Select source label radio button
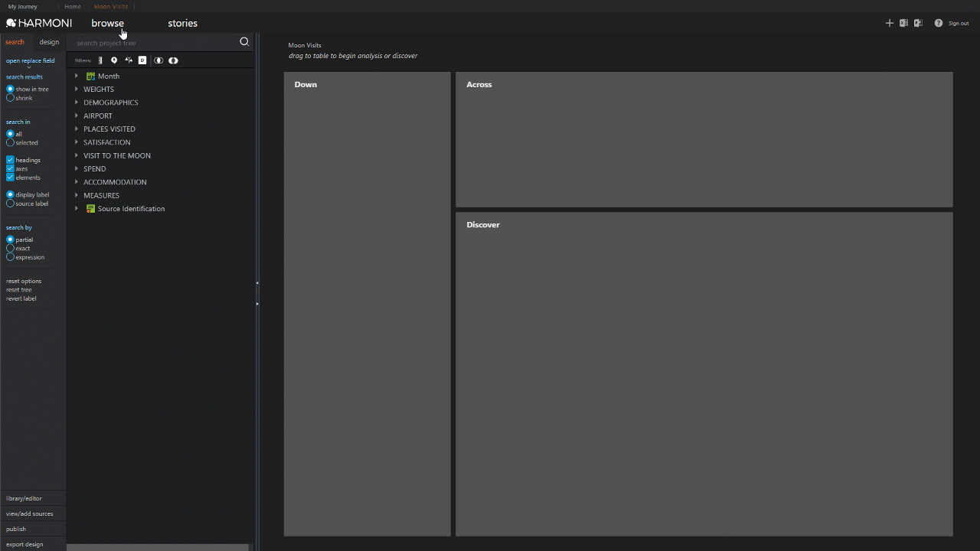 [x=10, y=204]
